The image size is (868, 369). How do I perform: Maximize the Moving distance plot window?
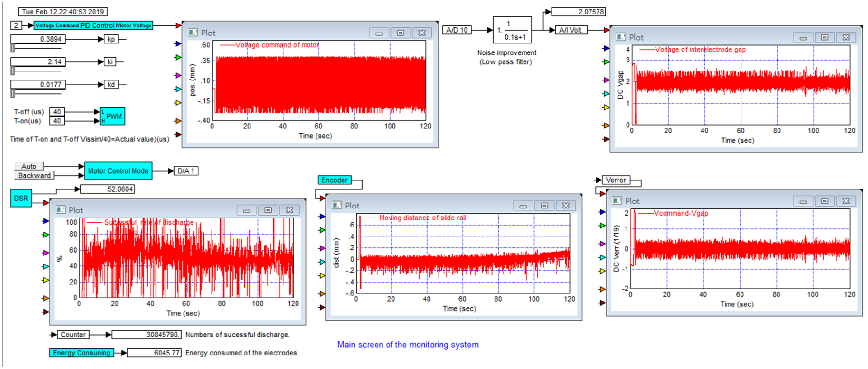(544, 206)
